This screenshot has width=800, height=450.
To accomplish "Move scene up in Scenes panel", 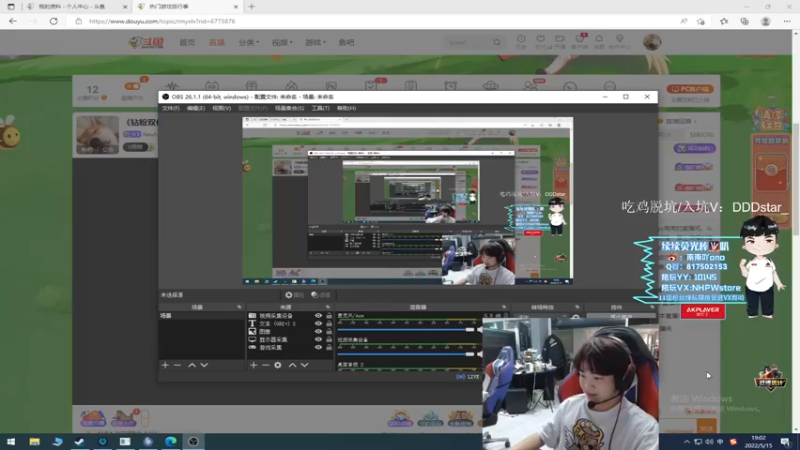I will pos(192,365).
